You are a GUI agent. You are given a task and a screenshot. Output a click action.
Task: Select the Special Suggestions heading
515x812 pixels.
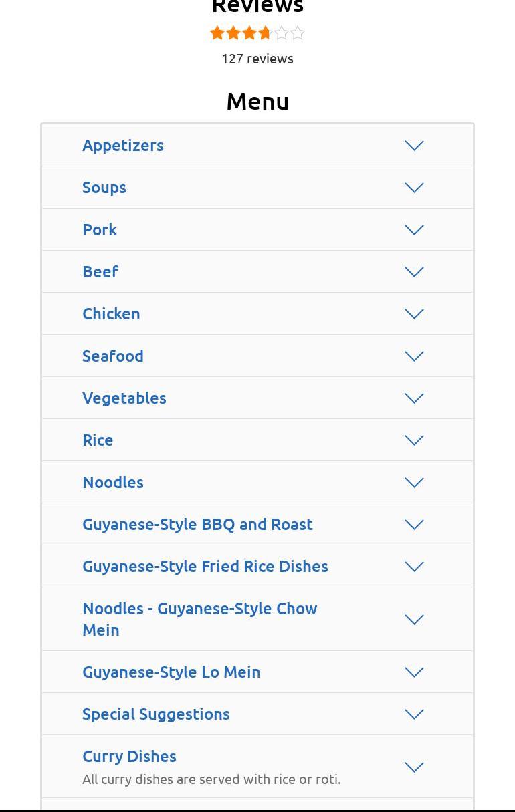pyautogui.click(x=156, y=714)
